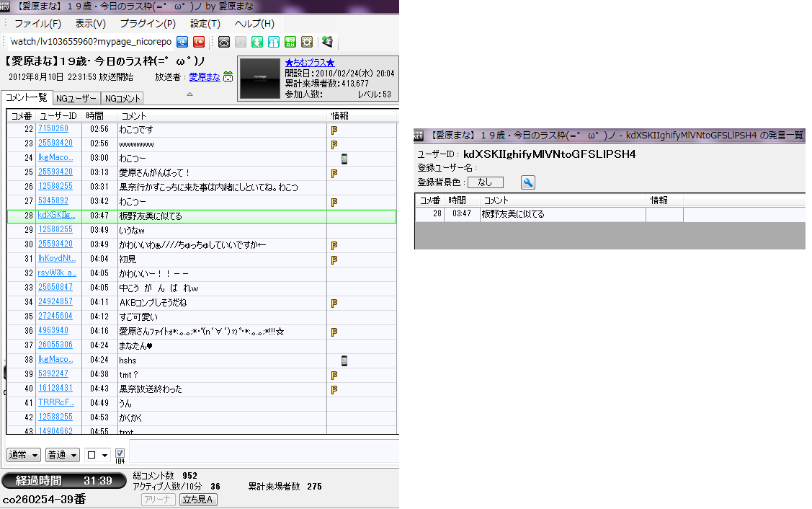Open the ファイル(F) menu
The height and width of the screenshot is (509, 812).
click(x=37, y=24)
